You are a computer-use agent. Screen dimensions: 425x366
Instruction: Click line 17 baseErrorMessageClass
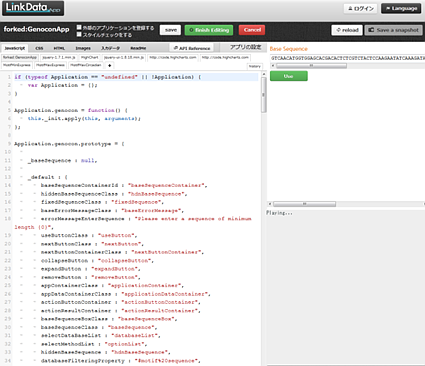(x=112, y=211)
